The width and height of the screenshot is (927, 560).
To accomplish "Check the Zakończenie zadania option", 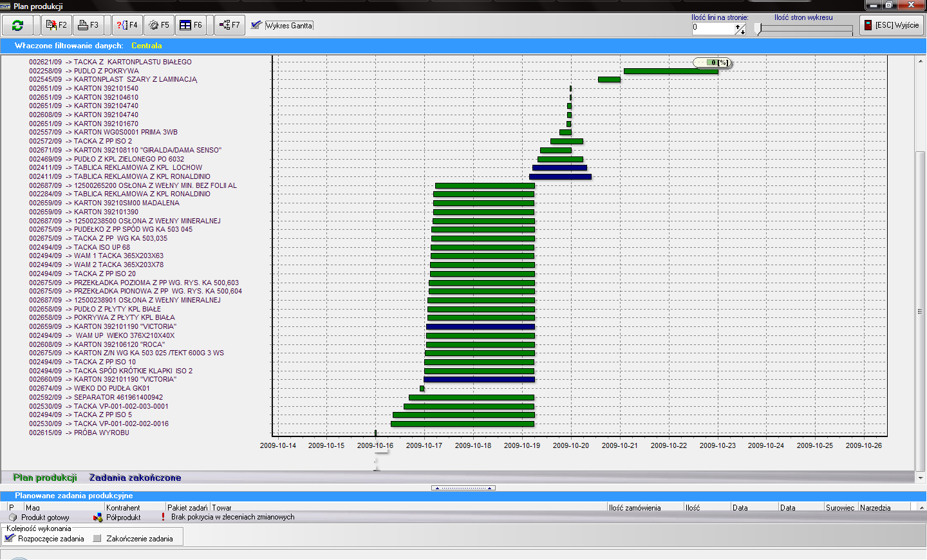I will tap(98, 539).
